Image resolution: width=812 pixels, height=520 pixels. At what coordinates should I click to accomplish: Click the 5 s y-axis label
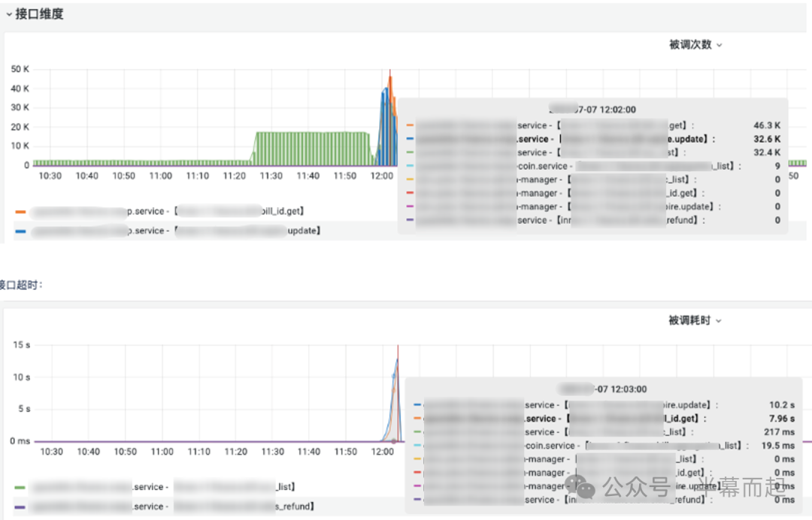pyautogui.click(x=24, y=410)
